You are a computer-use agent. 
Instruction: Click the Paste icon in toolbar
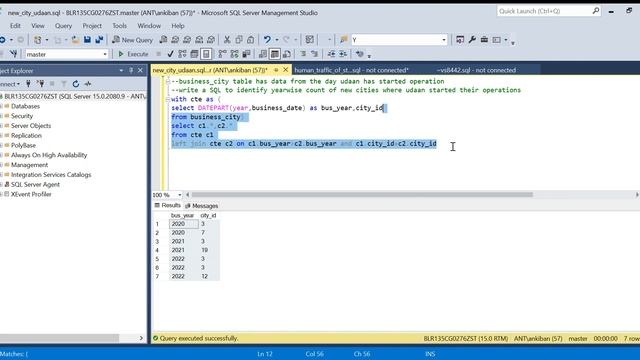coord(251,40)
